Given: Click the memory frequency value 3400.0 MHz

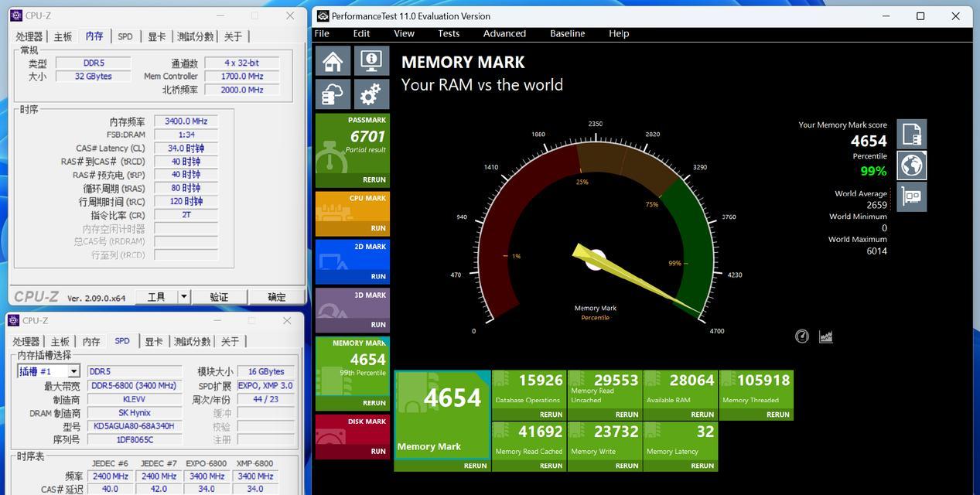Looking at the screenshot, I should pyautogui.click(x=186, y=121).
